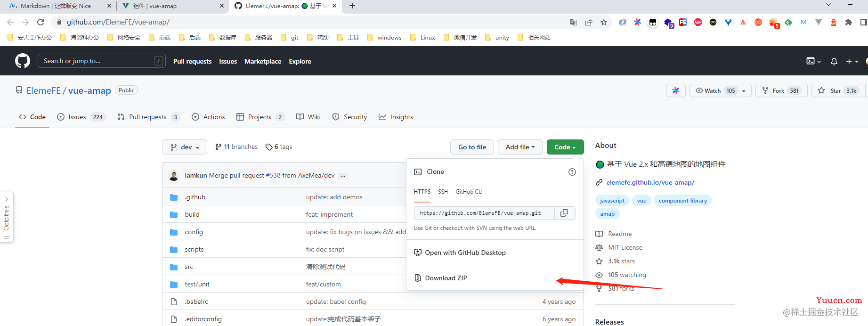Screen dimensions: 868x326
Task: Click the translate page icon in address bar
Action: 574,22
